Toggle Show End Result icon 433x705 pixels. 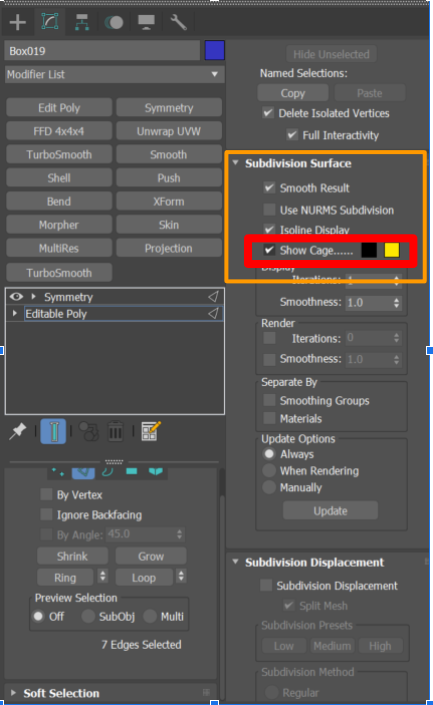pyautogui.click(x=54, y=431)
